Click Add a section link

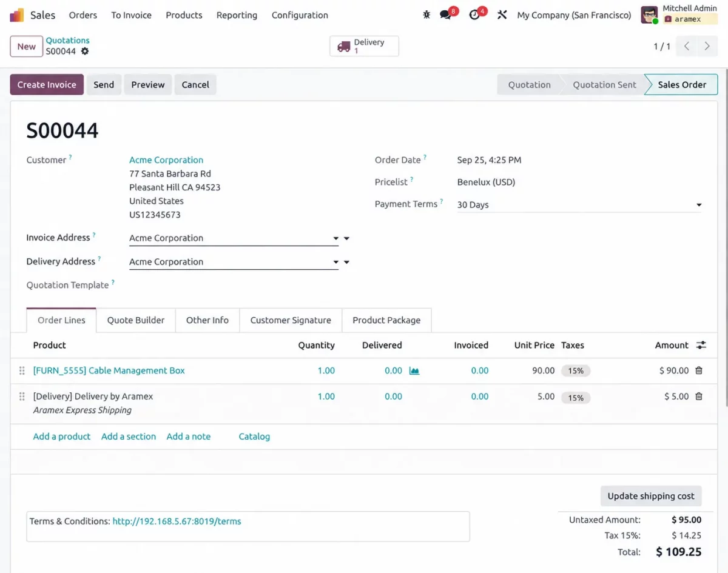click(x=129, y=437)
